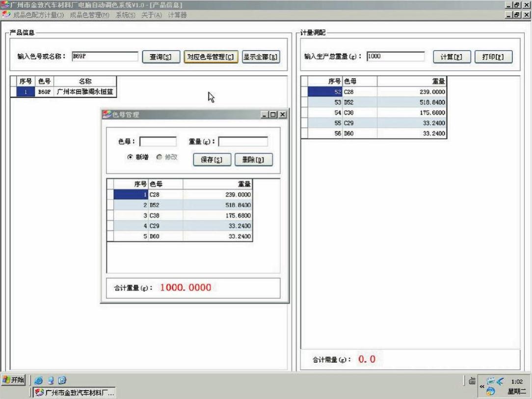Click the 色号 column header in the product table
The width and height of the screenshot is (532, 399).
click(x=45, y=81)
